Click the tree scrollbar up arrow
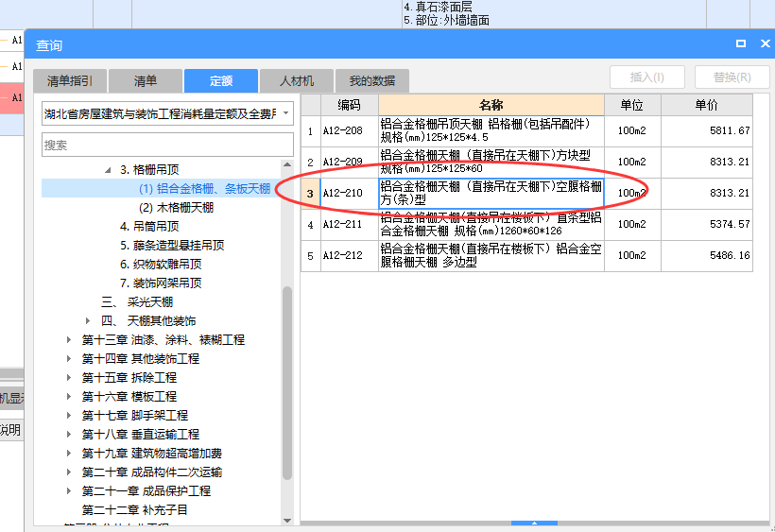 (x=287, y=164)
